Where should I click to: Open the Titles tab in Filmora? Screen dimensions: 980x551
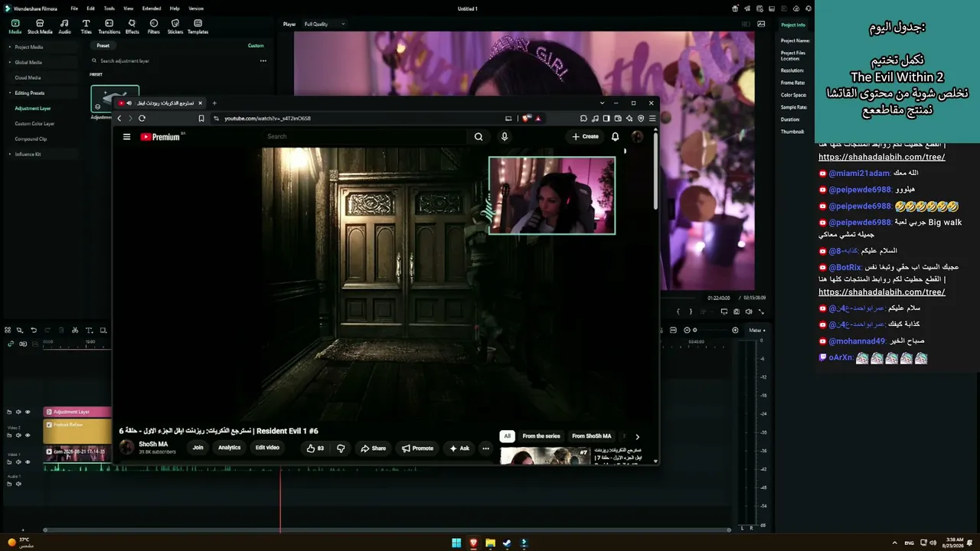[86, 27]
